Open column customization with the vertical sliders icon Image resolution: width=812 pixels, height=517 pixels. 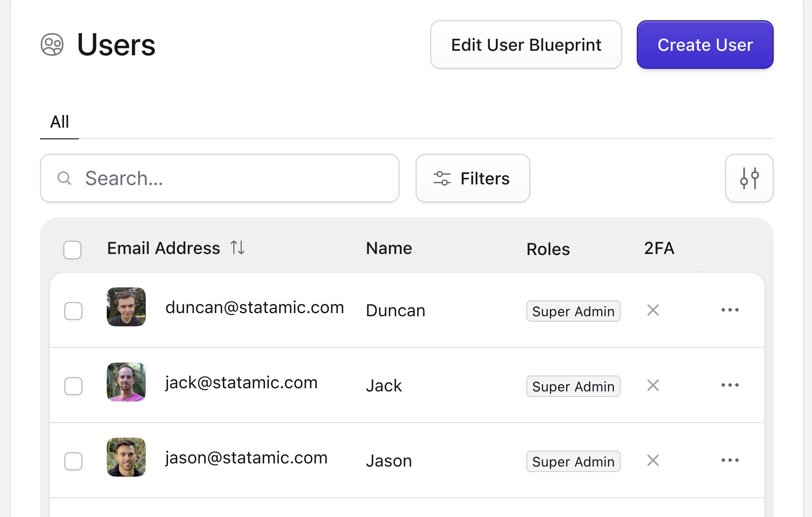749,178
